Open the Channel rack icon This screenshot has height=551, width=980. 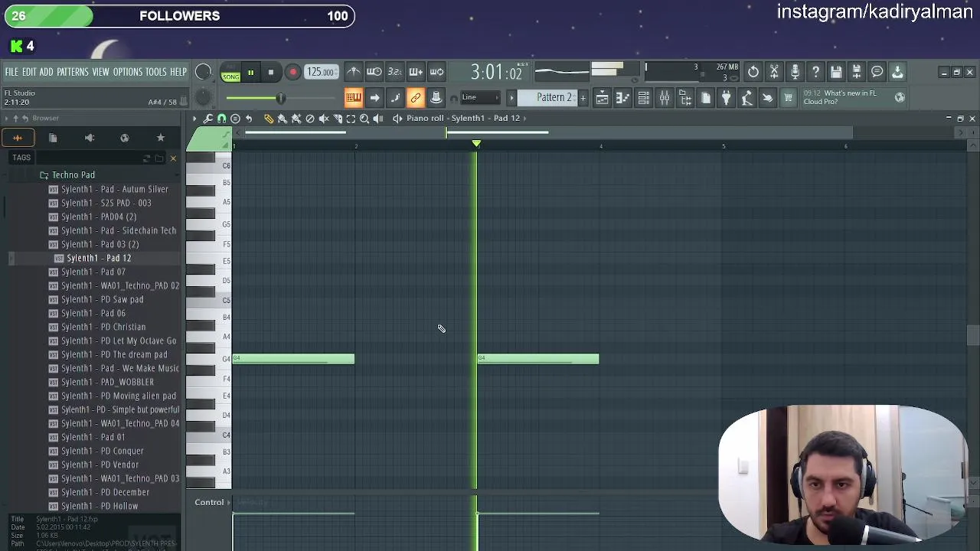pos(643,97)
